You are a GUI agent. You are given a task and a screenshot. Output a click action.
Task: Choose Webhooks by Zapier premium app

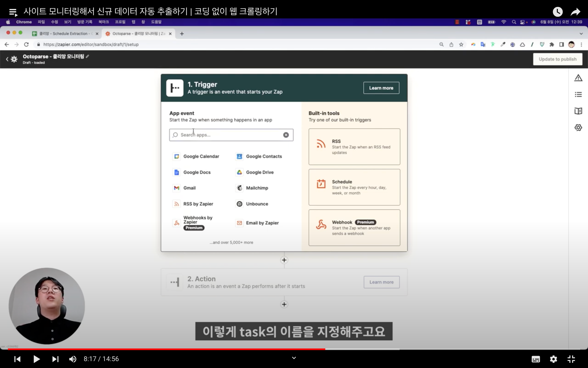point(193,223)
